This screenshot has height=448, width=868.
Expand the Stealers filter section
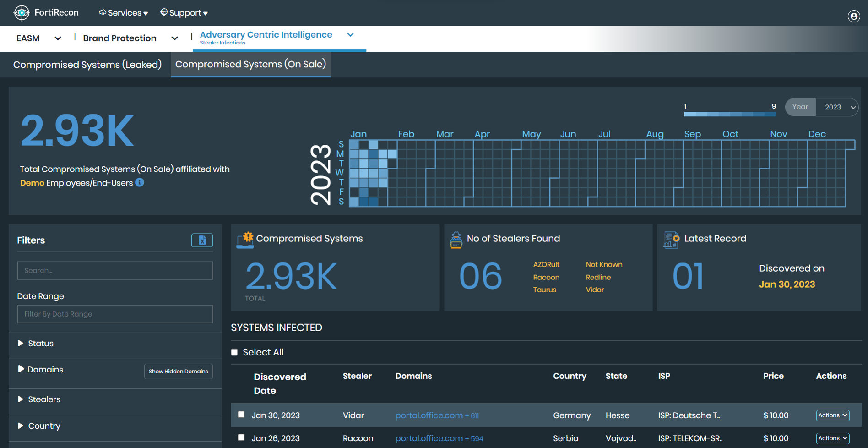coord(44,399)
